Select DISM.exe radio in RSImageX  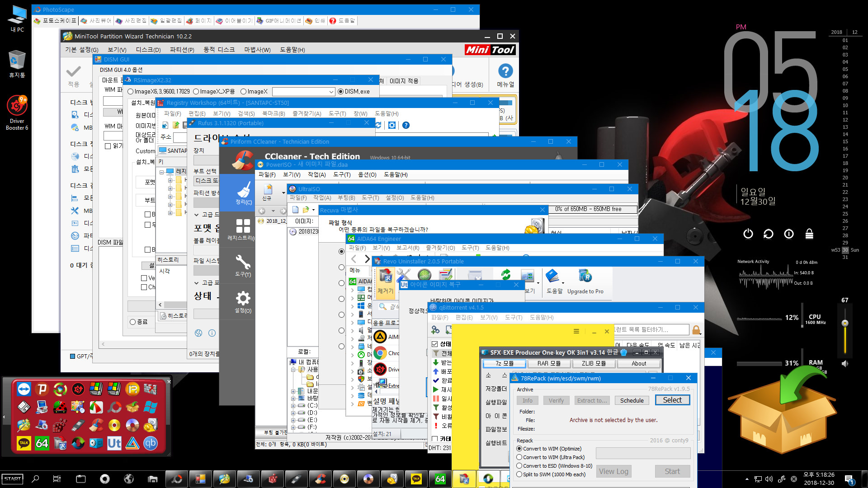(x=340, y=91)
